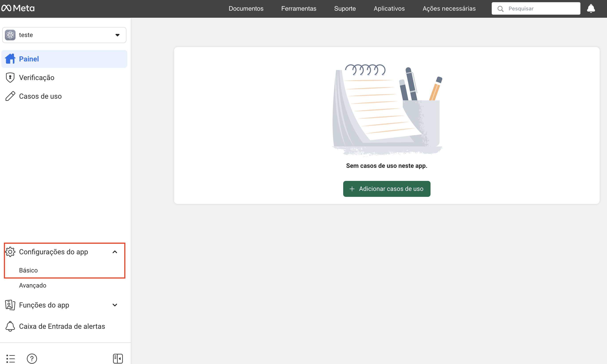Image resolution: width=607 pixels, height=364 pixels.
Task: Expand the Funções do app section
Action: pyautogui.click(x=115, y=305)
